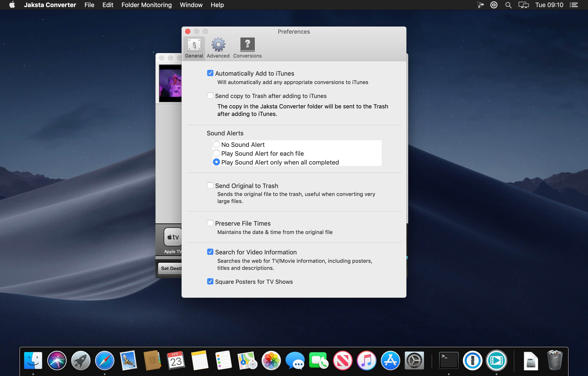Open the Folder Monitoring menu

pyautogui.click(x=146, y=5)
